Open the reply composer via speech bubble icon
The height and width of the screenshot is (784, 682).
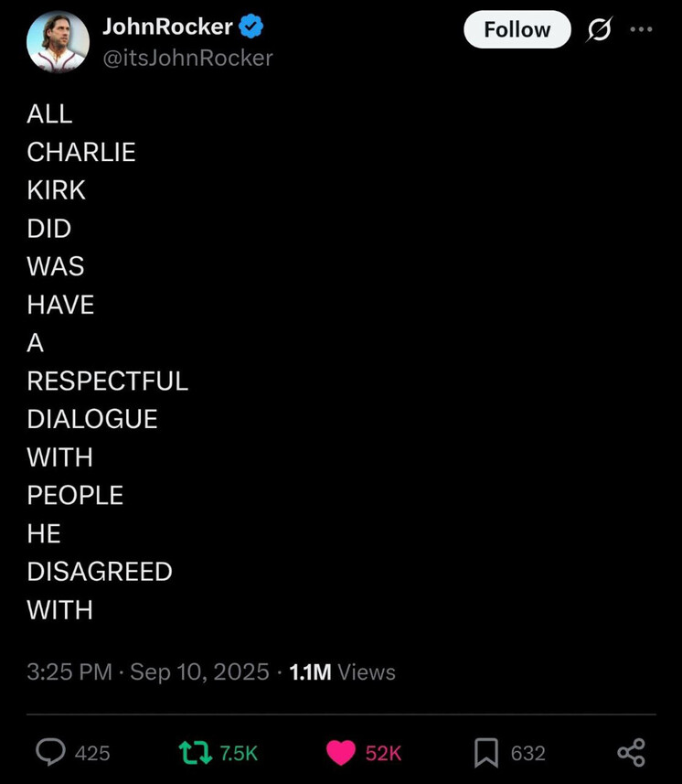[49, 752]
